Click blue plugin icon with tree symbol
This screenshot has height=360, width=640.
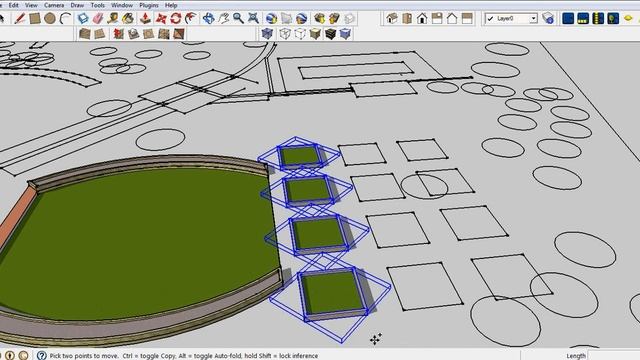(x=613, y=18)
